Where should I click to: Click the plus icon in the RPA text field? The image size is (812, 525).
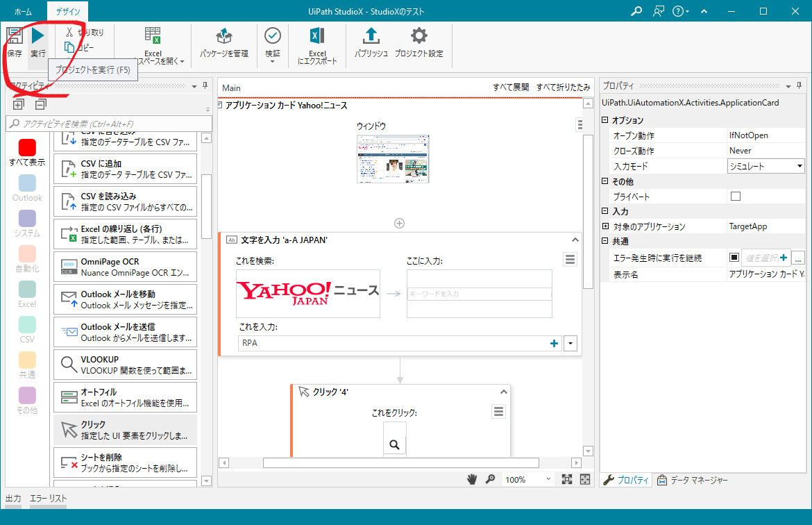(x=554, y=343)
